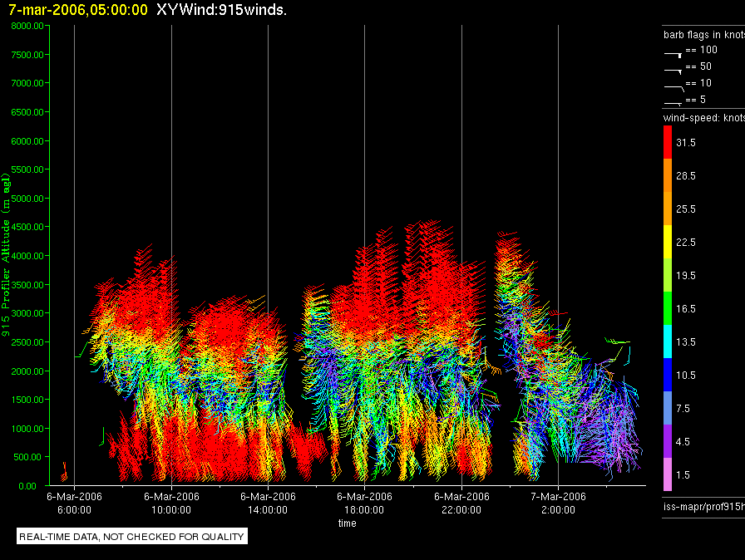Click the 'iss-mapr/prof915h' source label
The width and height of the screenshot is (745, 560).
pyautogui.click(x=704, y=506)
